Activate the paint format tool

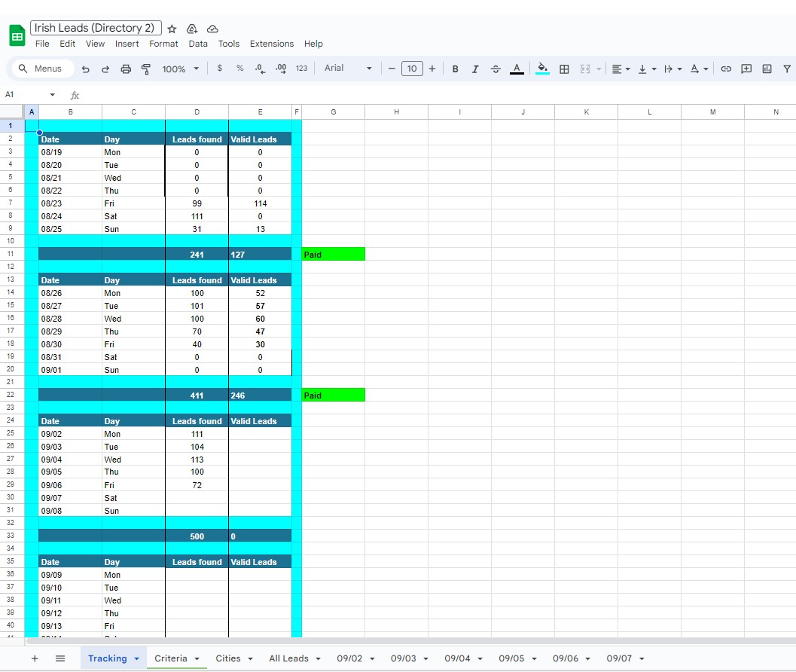pyautogui.click(x=145, y=69)
